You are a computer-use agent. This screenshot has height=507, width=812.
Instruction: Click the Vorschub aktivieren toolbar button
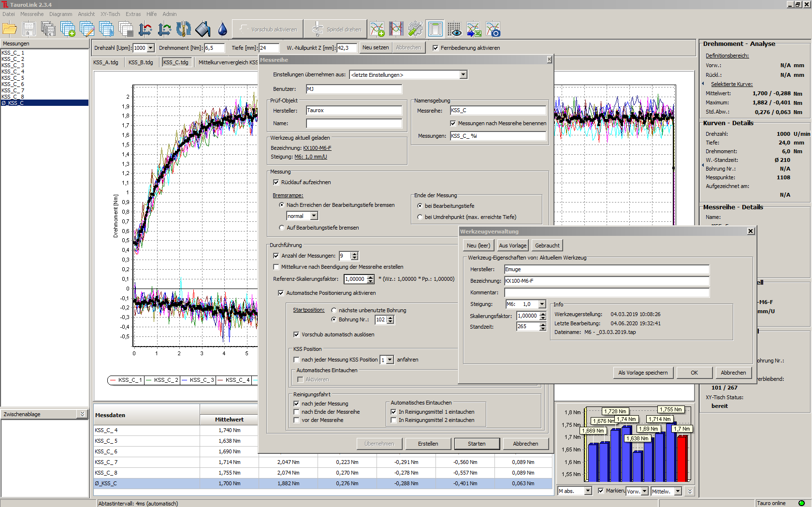tap(268, 29)
